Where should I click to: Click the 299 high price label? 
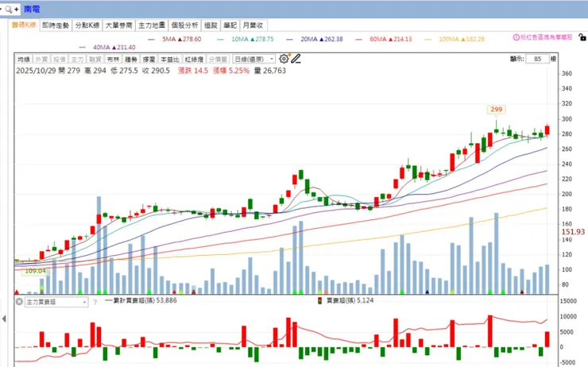[496, 109]
